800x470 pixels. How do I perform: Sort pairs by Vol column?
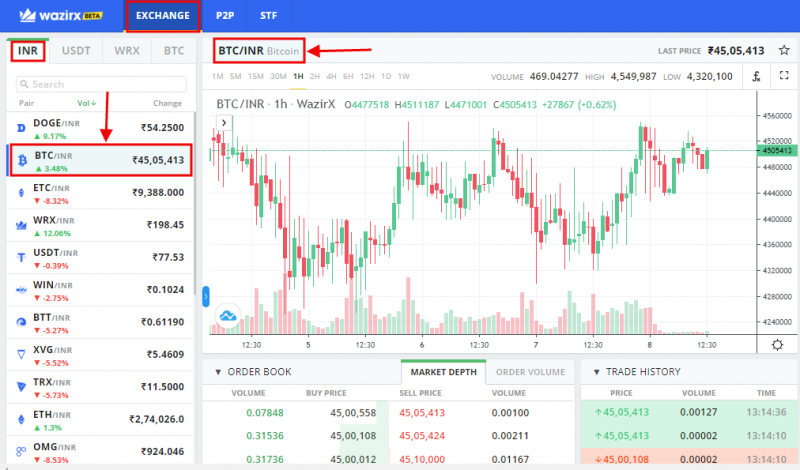click(86, 103)
